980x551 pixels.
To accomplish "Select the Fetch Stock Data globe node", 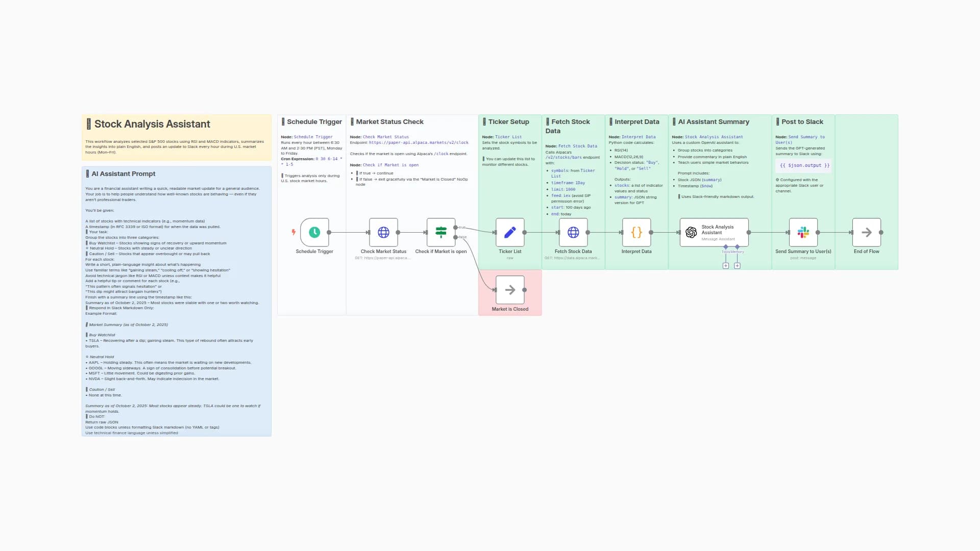I will point(573,232).
